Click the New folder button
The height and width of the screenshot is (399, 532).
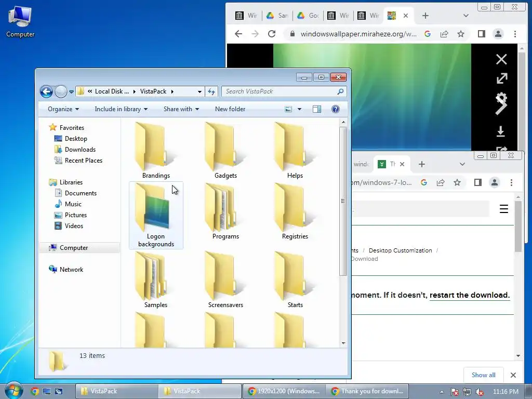pyautogui.click(x=230, y=109)
